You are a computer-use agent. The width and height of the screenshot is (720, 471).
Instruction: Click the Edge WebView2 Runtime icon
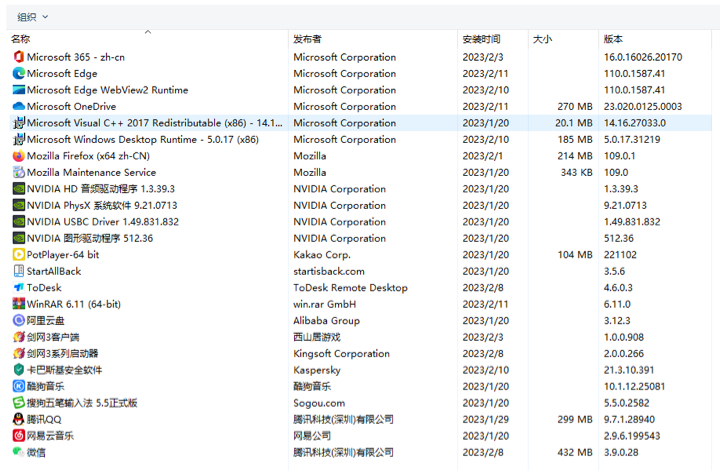18,90
